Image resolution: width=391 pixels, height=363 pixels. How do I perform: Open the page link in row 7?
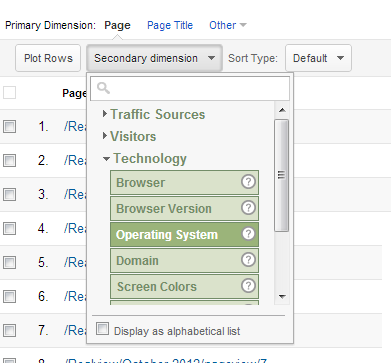coord(75,330)
